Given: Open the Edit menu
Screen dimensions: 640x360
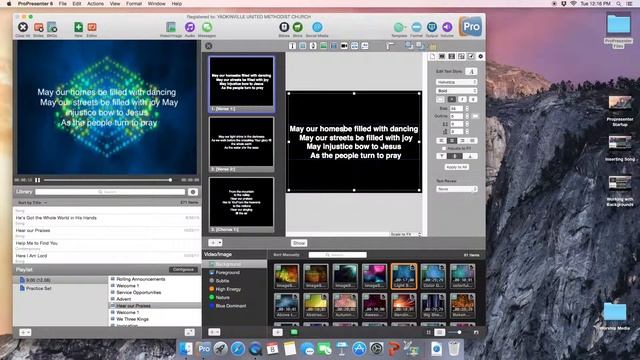Looking at the screenshot, I should (x=77, y=4).
